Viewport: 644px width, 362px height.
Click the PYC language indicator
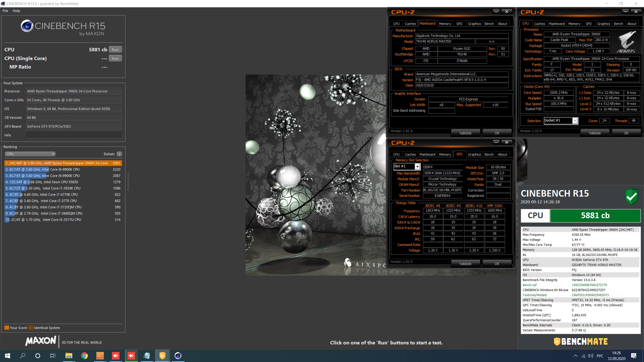pos(600,356)
